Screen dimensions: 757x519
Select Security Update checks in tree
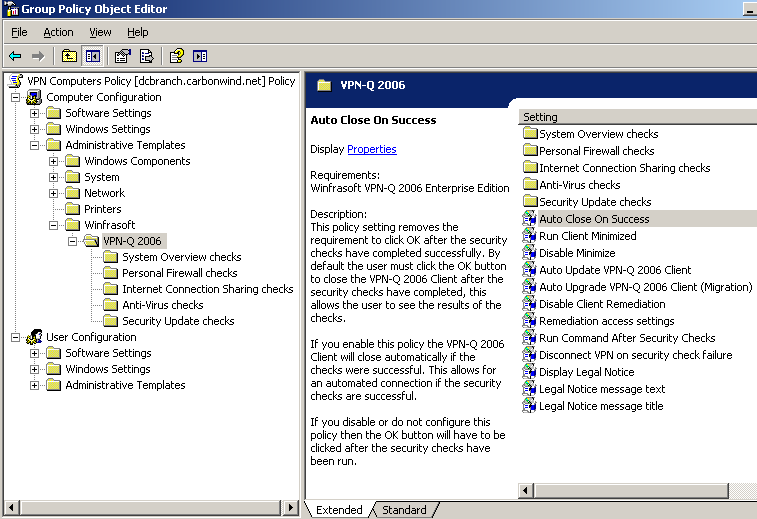click(178, 321)
